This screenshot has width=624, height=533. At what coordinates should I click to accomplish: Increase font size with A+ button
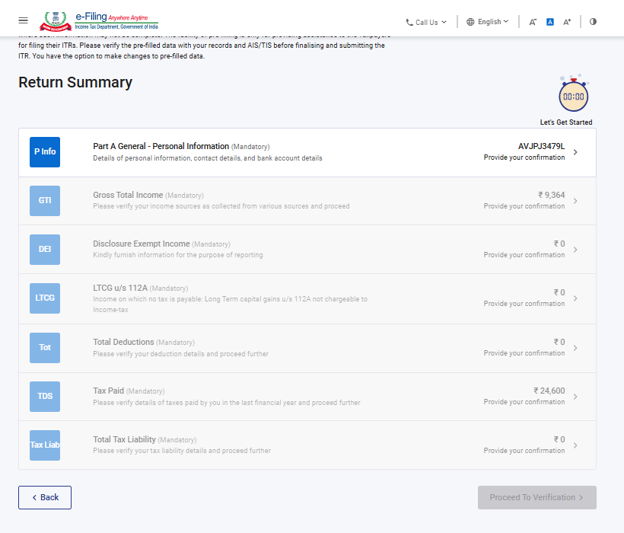[567, 21]
